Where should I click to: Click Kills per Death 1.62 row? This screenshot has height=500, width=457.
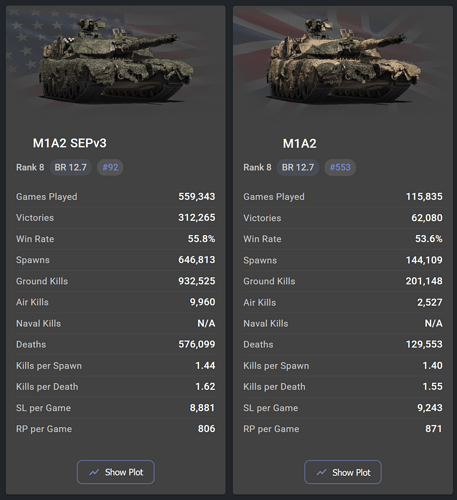click(x=116, y=387)
